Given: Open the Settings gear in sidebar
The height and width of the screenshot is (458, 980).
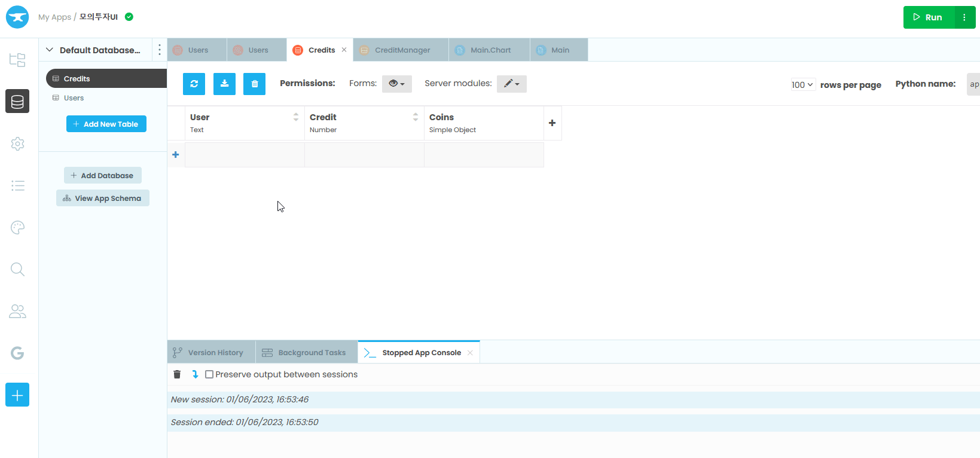Looking at the screenshot, I should (17, 143).
